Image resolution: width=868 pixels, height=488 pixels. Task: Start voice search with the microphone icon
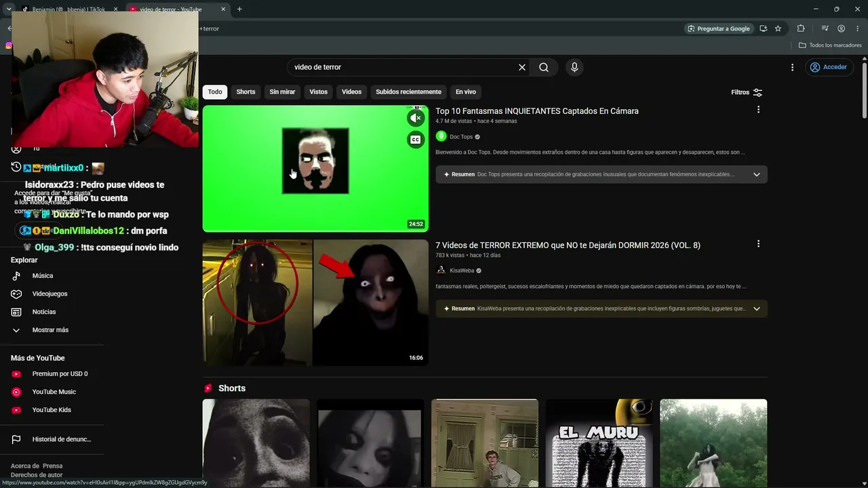pyautogui.click(x=574, y=67)
